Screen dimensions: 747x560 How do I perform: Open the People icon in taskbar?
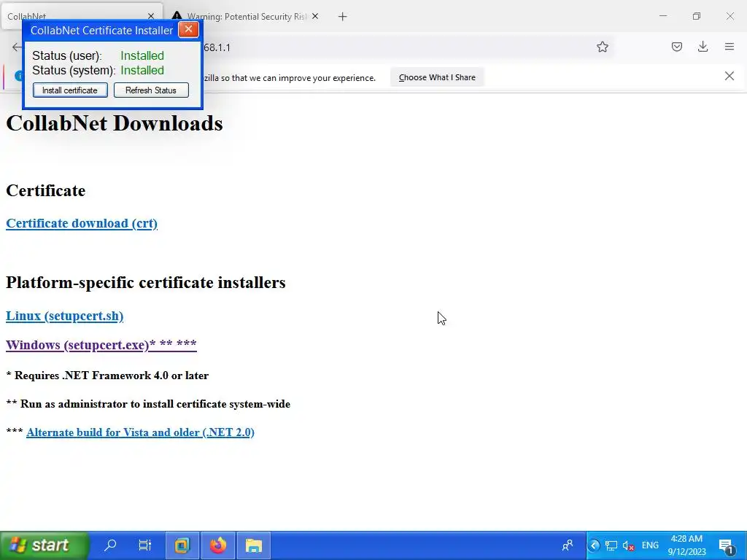click(x=568, y=545)
